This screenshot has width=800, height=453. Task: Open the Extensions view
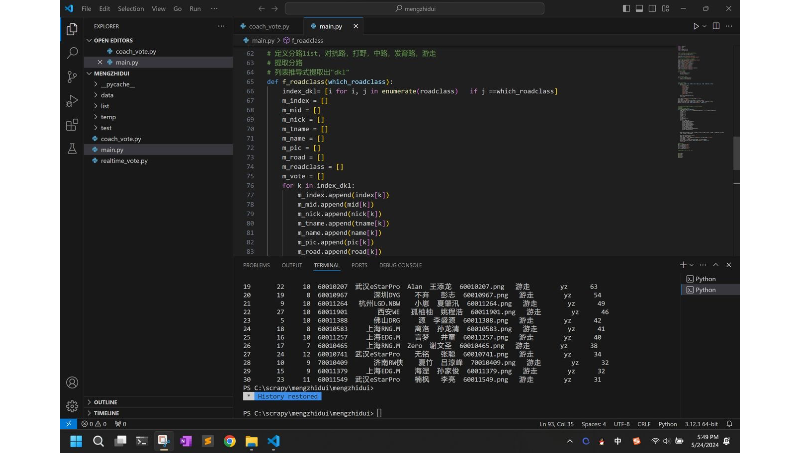(x=72, y=124)
